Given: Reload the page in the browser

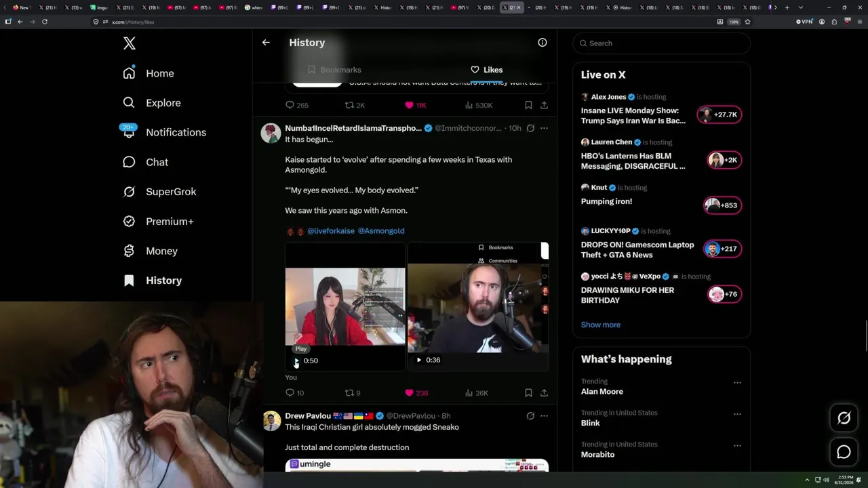Looking at the screenshot, I should click(45, 22).
